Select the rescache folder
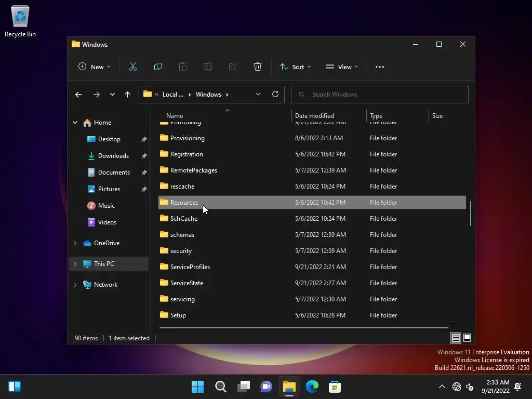The width and height of the screenshot is (532, 399). (x=312, y=187)
